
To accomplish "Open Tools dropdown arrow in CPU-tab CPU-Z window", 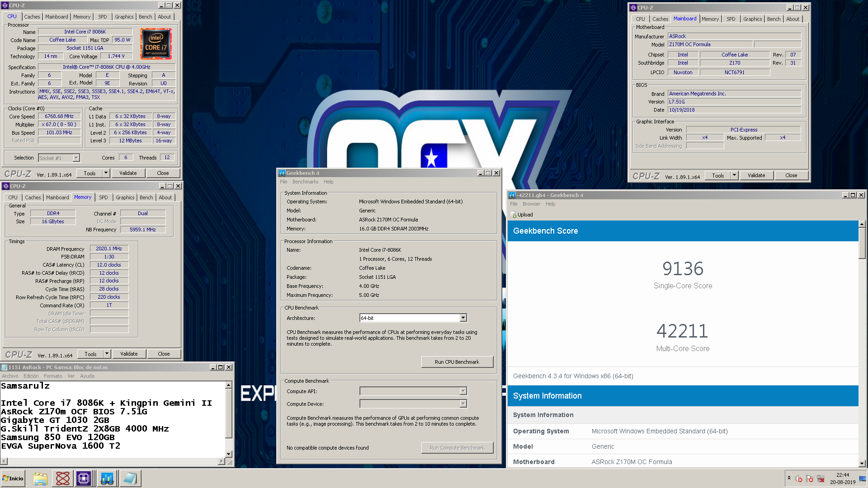I will 106,173.
